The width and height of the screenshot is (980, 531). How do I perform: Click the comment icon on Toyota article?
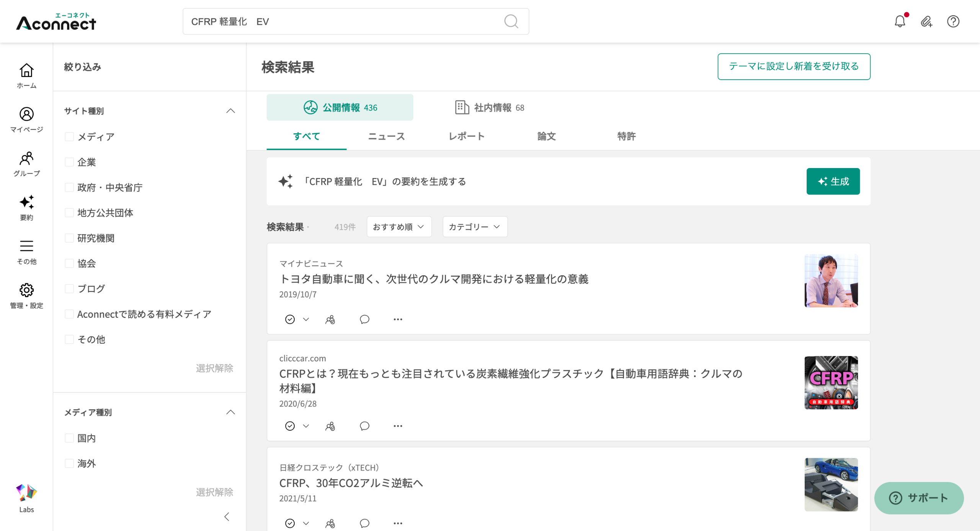364,319
